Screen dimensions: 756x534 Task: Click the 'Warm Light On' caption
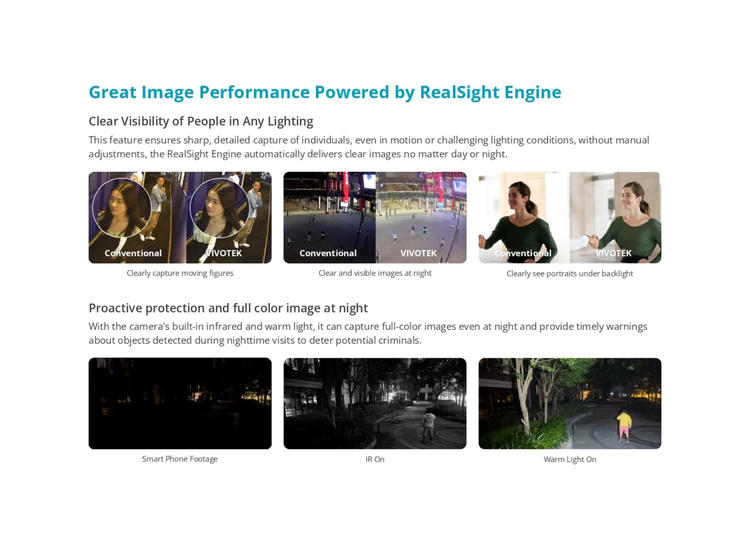click(x=570, y=459)
